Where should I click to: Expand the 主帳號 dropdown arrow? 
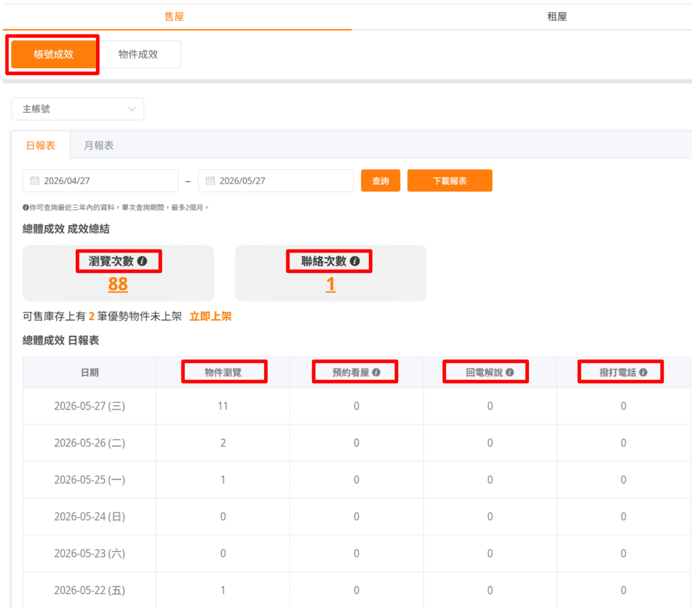pos(131,109)
